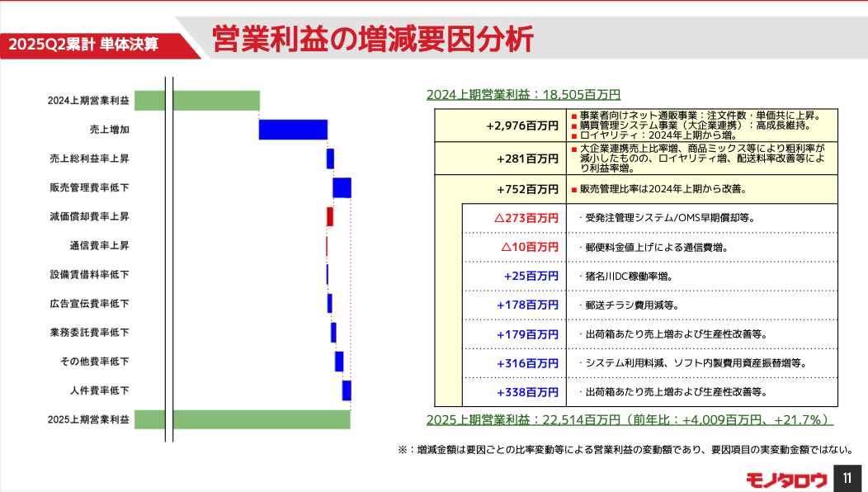The width and height of the screenshot is (868, 492).
Task: Click the blue '+178百万円' value
Action: [527, 305]
